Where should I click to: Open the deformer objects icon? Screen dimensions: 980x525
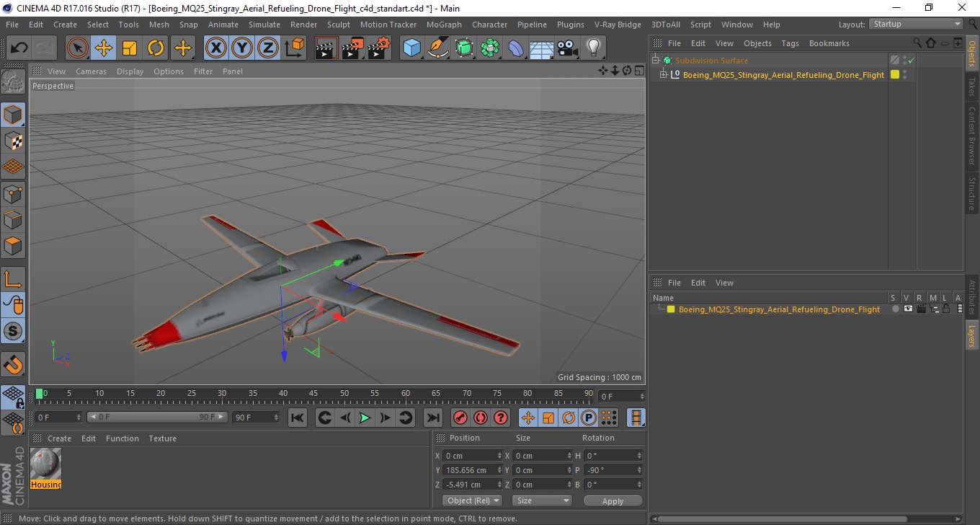pos(516,48)
